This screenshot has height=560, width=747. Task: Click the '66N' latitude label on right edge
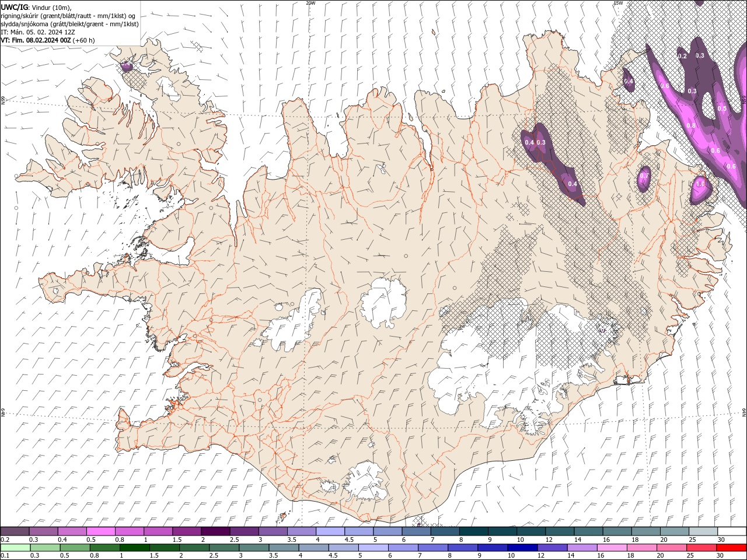click(x=744, y=101)
